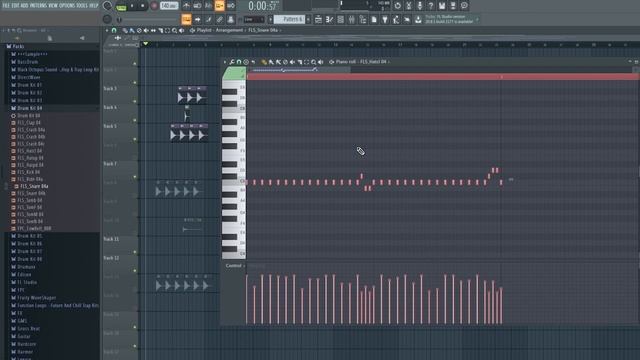Open the Control lane selector in piano roll

point(235,266)
